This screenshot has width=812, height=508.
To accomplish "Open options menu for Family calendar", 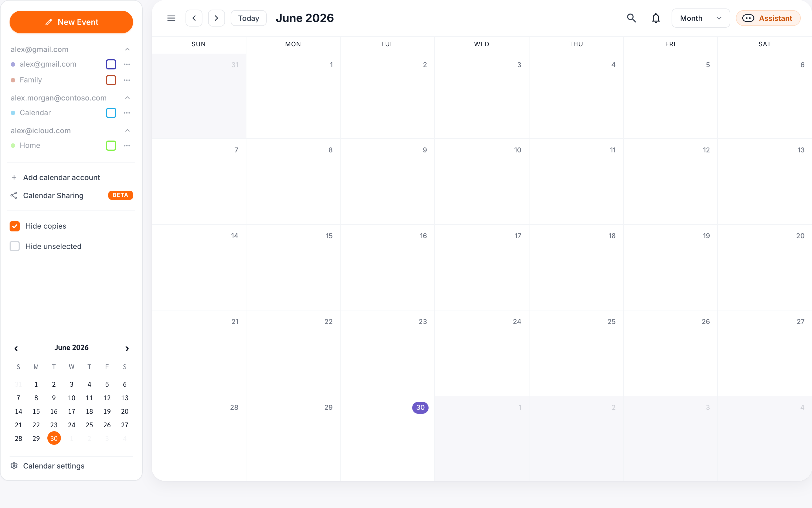I will pyautogui.click(x=127, y=80).
